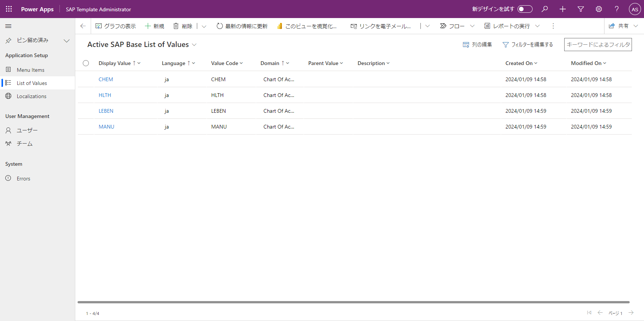Image resolution: width=644 pixels, height=321 pixels.
Task: Open the Language column header menu
Action: tap(178, 63)
